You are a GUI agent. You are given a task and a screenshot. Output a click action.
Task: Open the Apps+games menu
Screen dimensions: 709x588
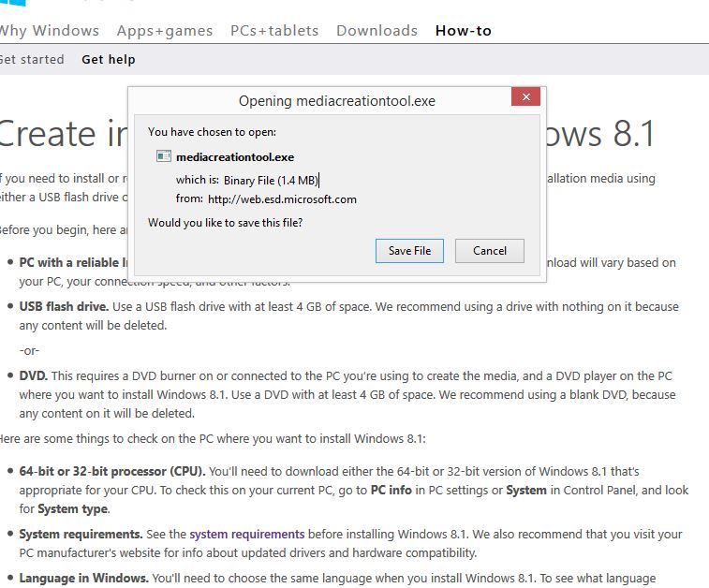[x=165, y=31]
